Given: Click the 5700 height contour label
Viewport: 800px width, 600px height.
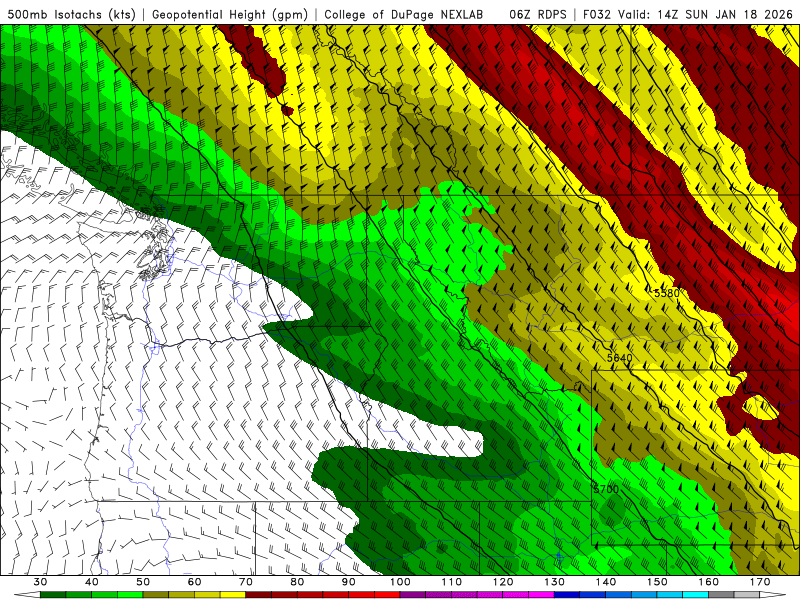Looking at the screenshot, I should [x=606, y=489].
